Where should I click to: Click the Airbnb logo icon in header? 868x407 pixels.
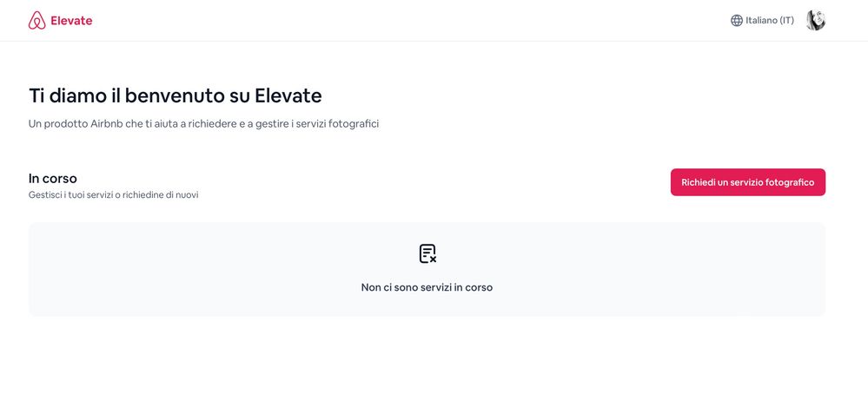pyautogui.click(x=36, y=21)
